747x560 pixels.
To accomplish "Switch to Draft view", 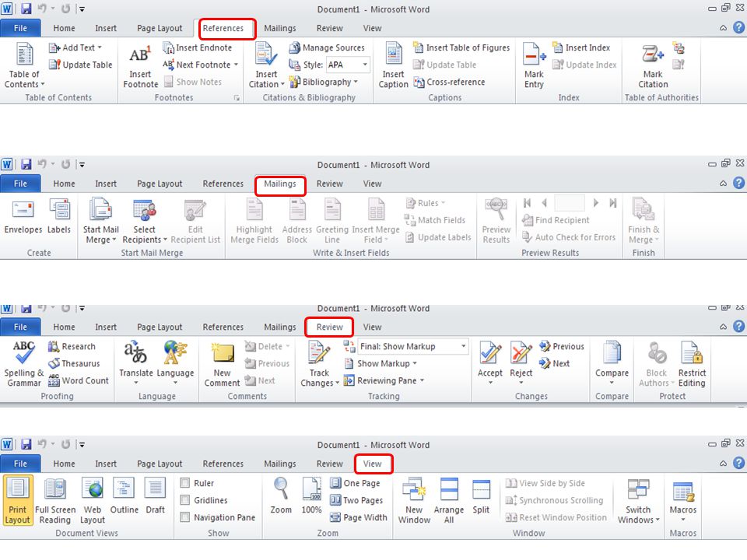I will tap(156, 497).
